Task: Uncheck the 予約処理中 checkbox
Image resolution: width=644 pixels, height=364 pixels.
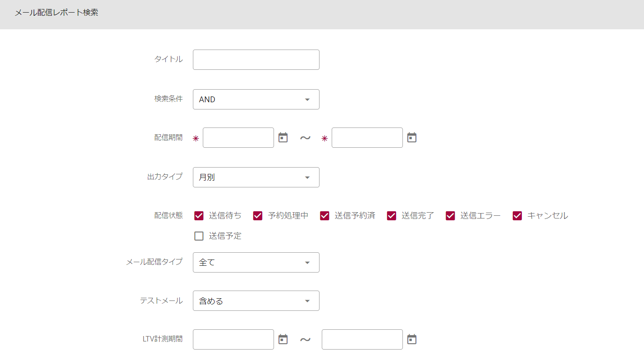Action: click(x=258, y=216)
